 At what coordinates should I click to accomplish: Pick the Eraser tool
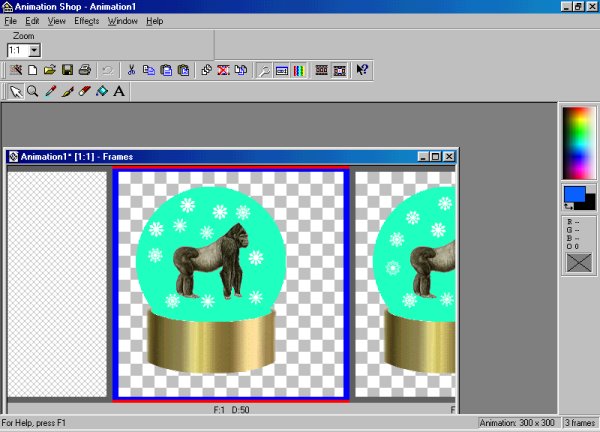point(84,91)
